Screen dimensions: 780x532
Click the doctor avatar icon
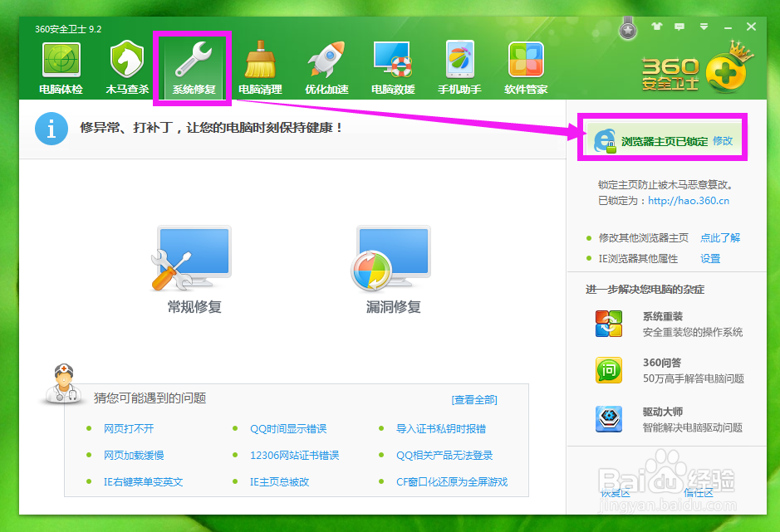coord(64,383)
